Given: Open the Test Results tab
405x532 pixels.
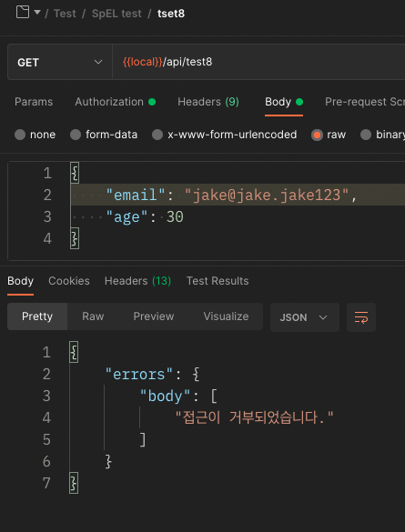Looking at the screenshot, I should (218, 281).
